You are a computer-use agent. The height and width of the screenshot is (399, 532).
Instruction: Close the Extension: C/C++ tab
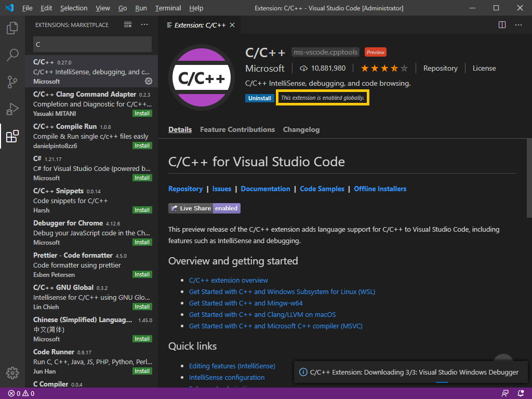(232, 25)
